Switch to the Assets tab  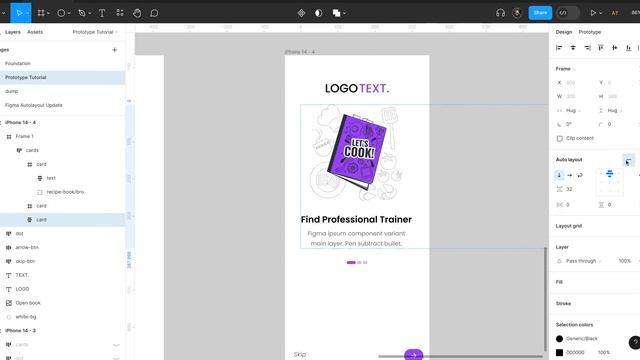click(x=35, y=32)
